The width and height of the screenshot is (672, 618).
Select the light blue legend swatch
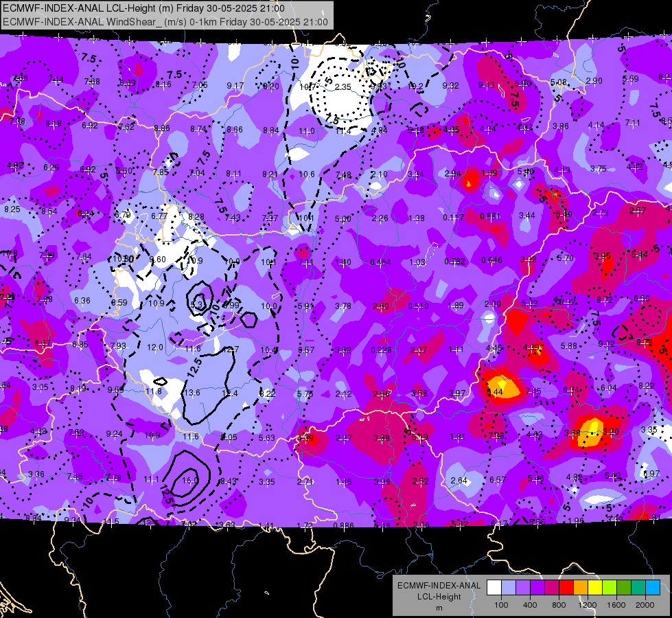(509, 588)
